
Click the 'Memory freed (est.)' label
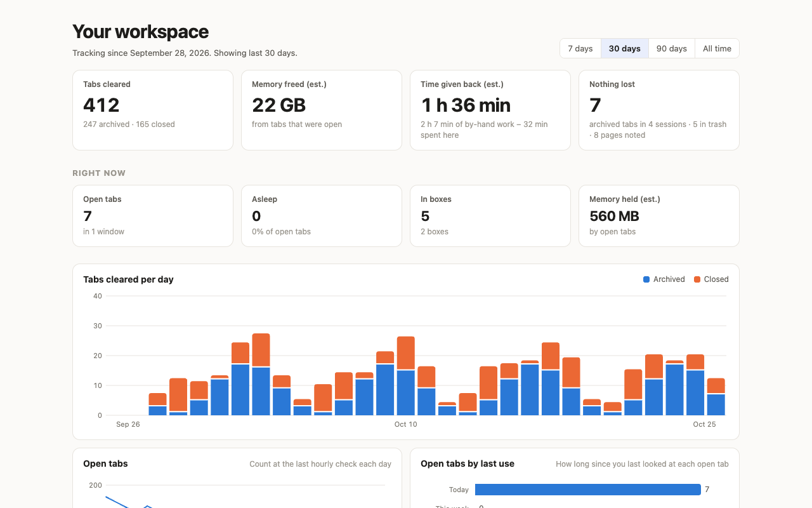click(289, 84)
